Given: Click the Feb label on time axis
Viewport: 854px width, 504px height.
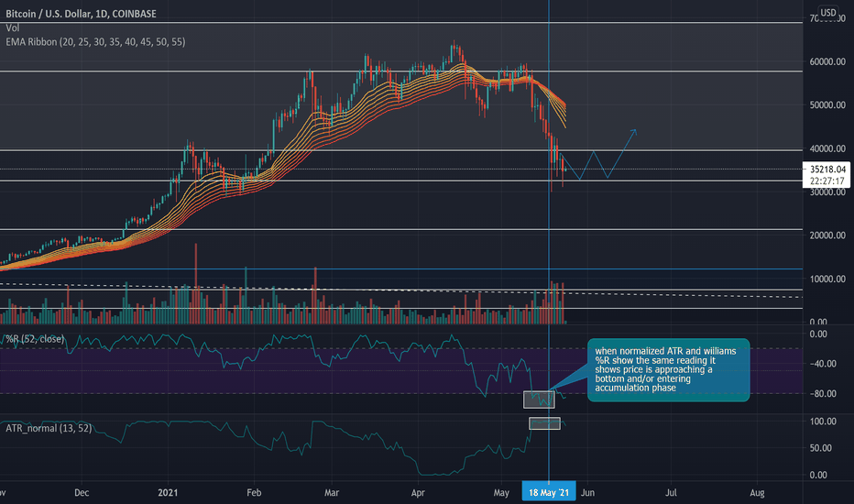Looking at the screenshot, I should click(x=254, y=493).
